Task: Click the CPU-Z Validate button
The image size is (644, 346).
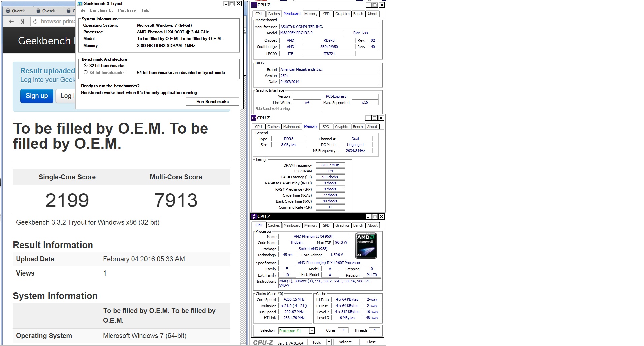Action: 345,342
